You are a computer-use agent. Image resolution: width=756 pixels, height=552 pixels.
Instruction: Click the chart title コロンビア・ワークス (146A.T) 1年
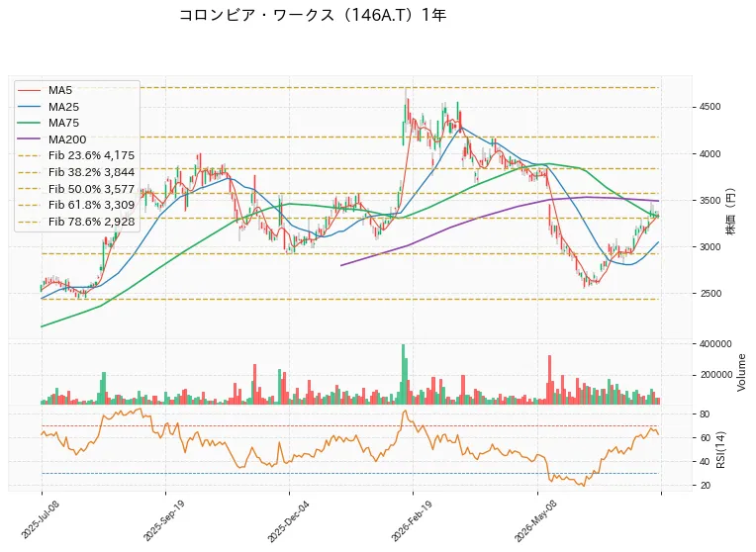313,15
